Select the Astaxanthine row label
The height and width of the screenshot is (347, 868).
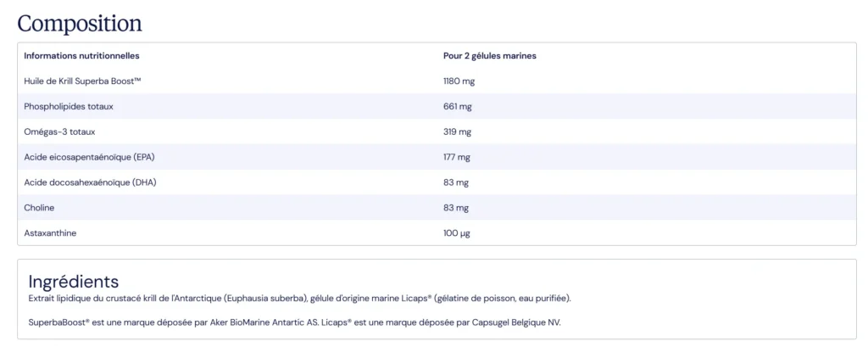coord(50,233)
